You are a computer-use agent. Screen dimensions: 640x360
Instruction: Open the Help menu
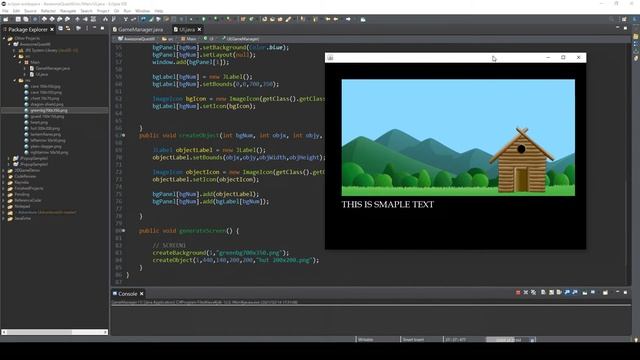click(x=159, y=11)
